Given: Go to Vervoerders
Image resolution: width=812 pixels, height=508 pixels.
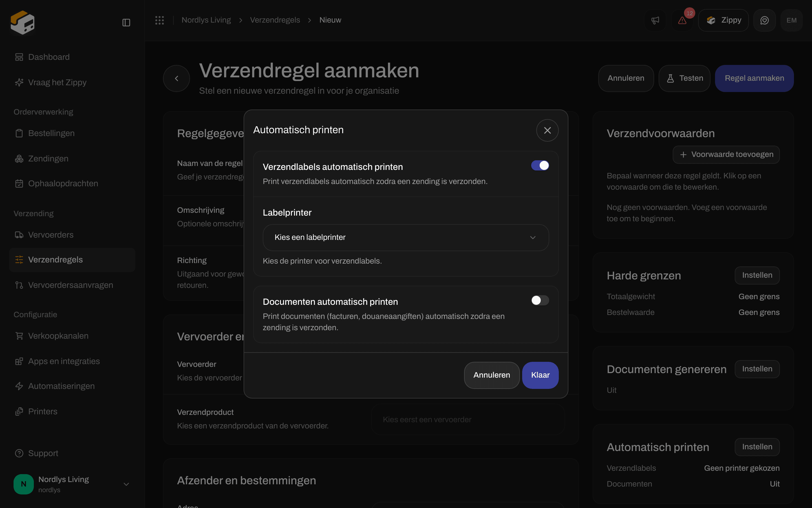Looking at the screenshot, I should pos(72,235).
